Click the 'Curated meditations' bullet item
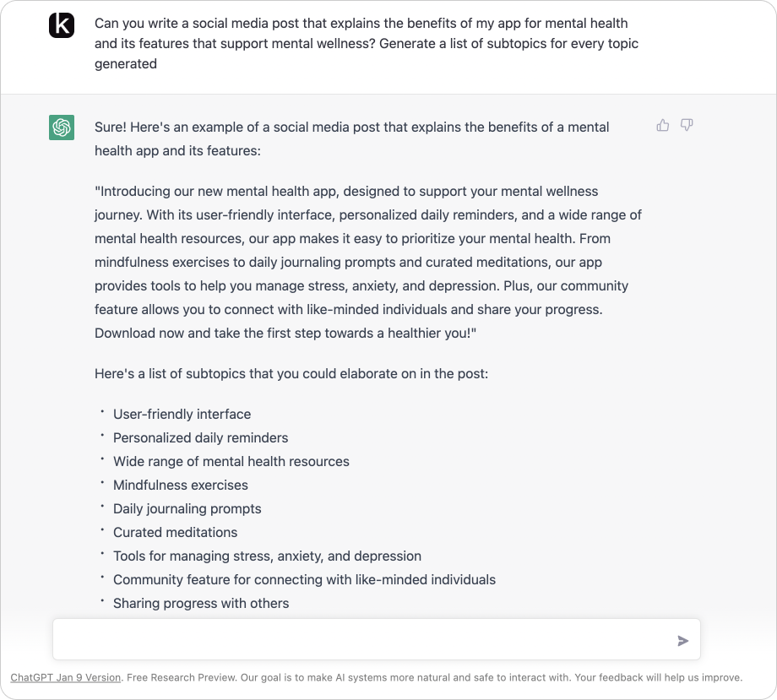 pyautogui.click(x=175, y=533)
